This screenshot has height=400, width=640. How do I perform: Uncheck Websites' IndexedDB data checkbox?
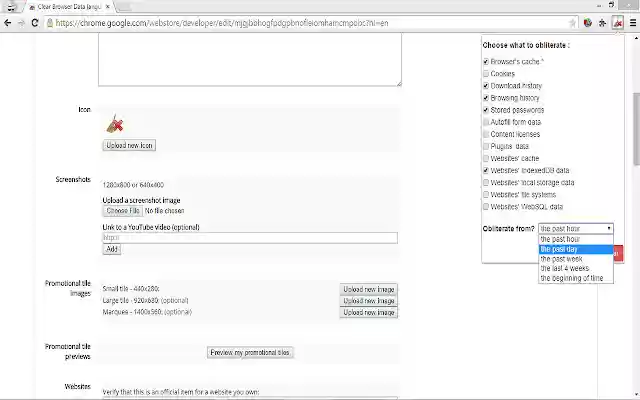coord(486,171)
